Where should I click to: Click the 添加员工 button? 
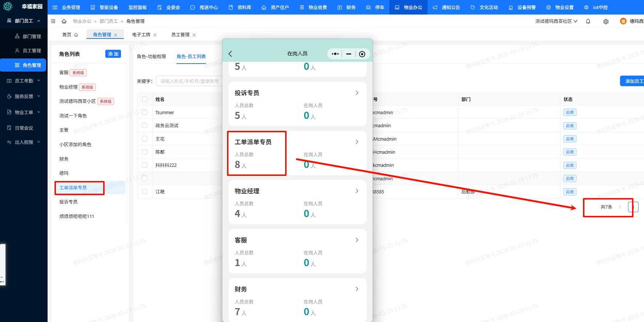pyautogui.click(x=633, y=81)
